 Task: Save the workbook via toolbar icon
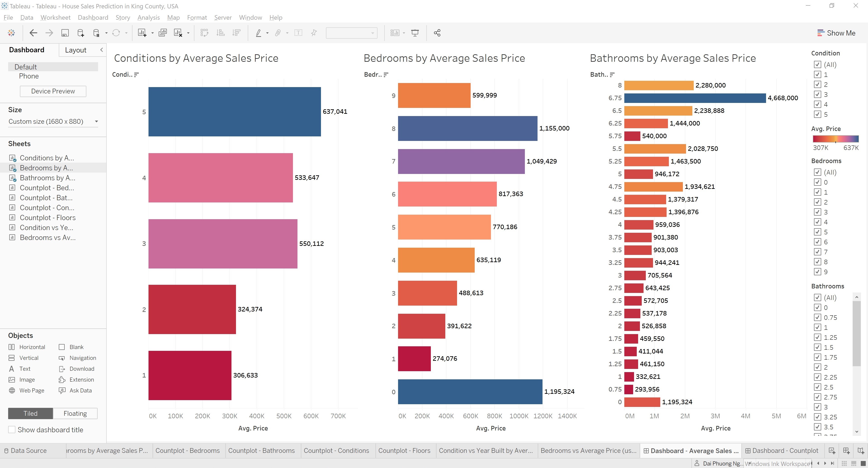click(65, 33)
